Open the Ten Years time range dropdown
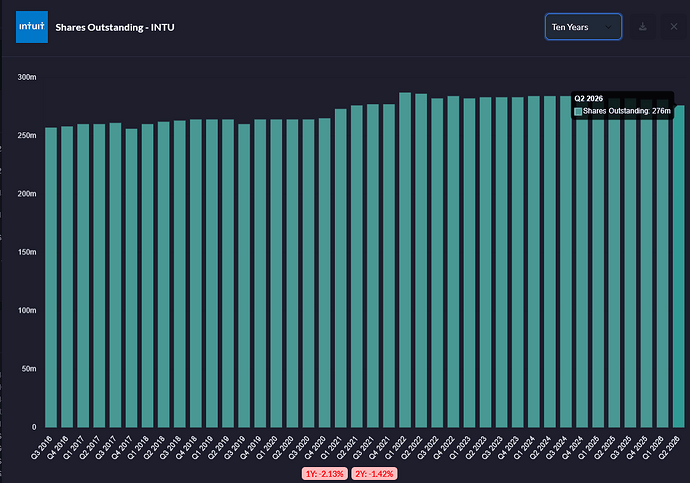This screenshot has height=483, width=690. tap(583, 27)
